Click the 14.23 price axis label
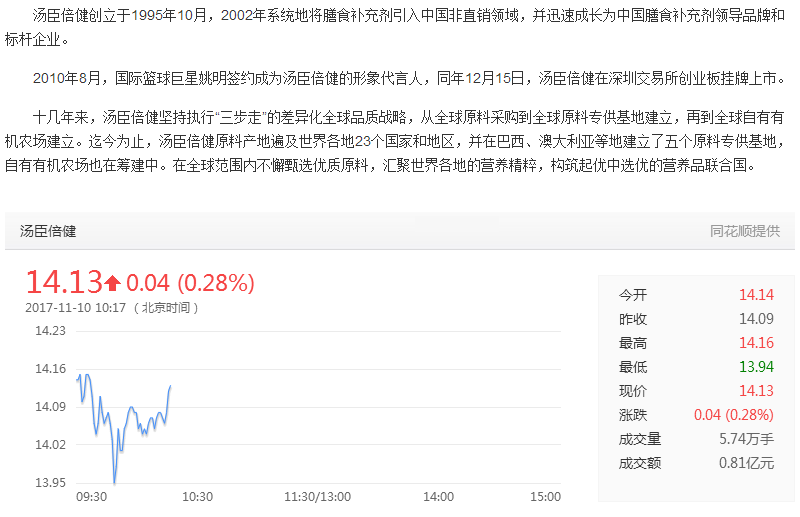Viewport: 800px width, 517px height. pos(50,331)
